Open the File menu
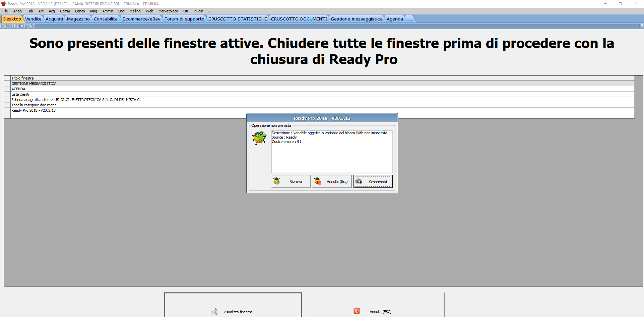 (x=5, y=11)
